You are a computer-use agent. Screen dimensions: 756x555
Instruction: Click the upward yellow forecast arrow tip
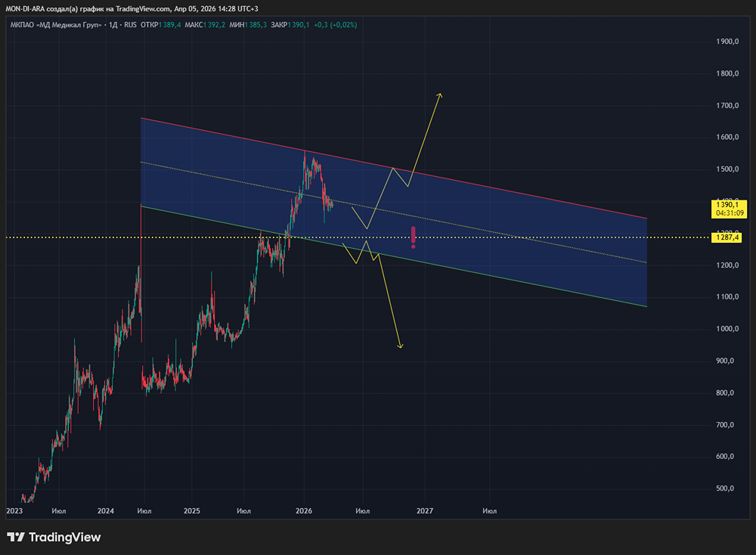click(x=440, y=95)
